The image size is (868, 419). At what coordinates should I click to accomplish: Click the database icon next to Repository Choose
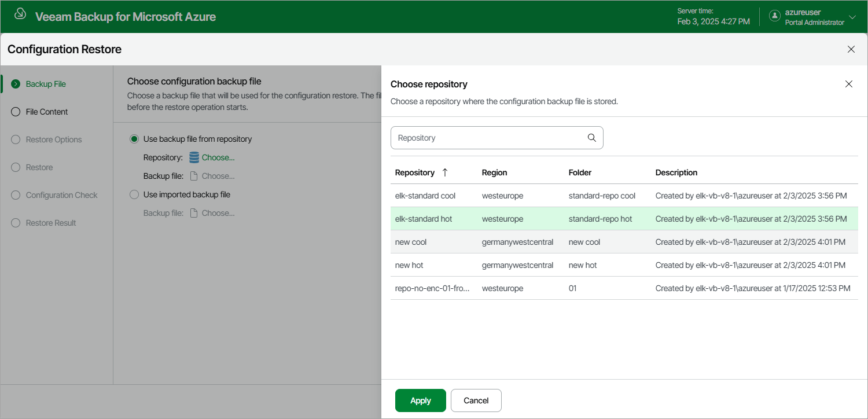[194, 157]
